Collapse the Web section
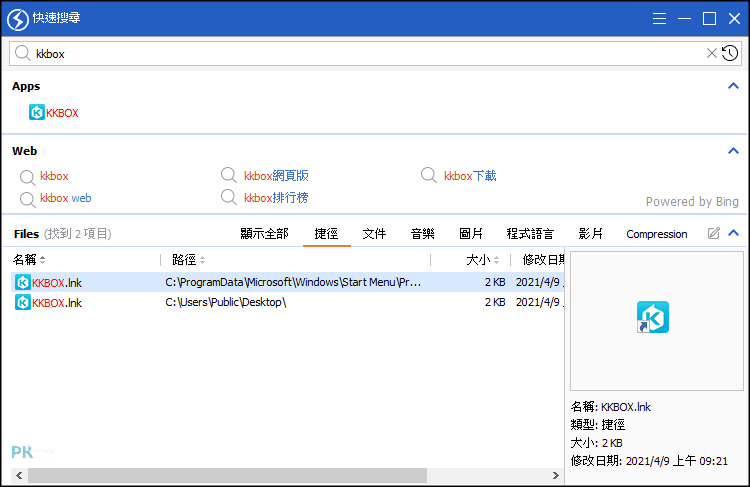Image resolution: width=750 pixels, height=487 pixels. (733, 151)
